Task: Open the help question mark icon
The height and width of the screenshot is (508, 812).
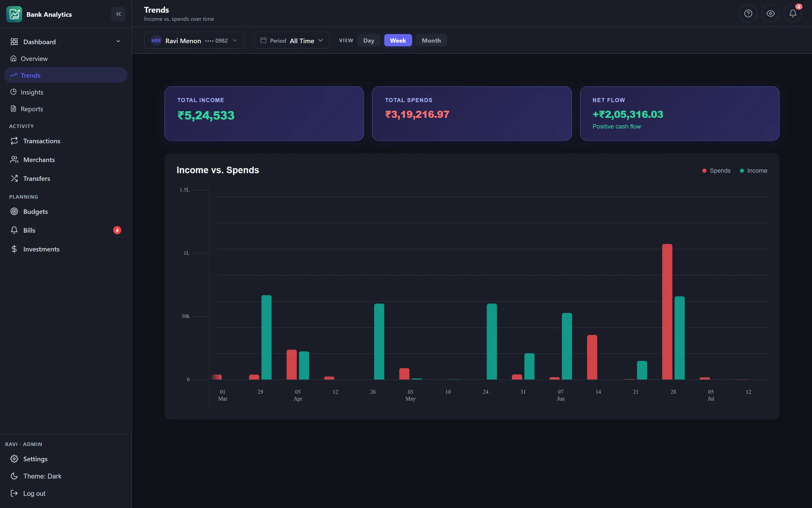Action: pos(748,14)
